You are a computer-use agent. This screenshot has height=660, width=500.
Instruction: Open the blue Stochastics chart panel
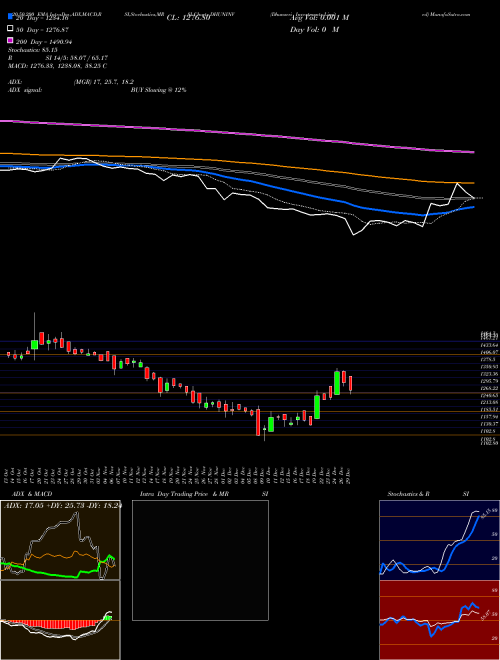439,540
